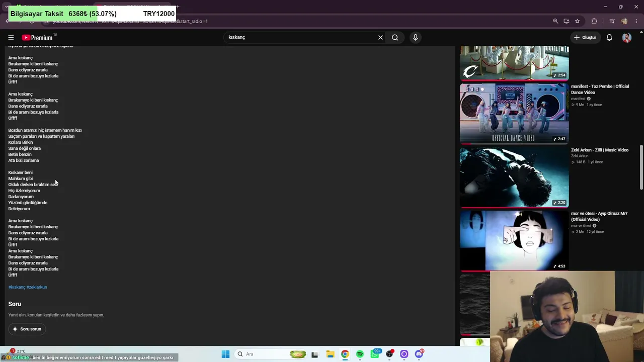The height and width of the screenshot is (362, 644).
Task: Open Chrome extensions puzzle icon
Action: pos(594,21)
